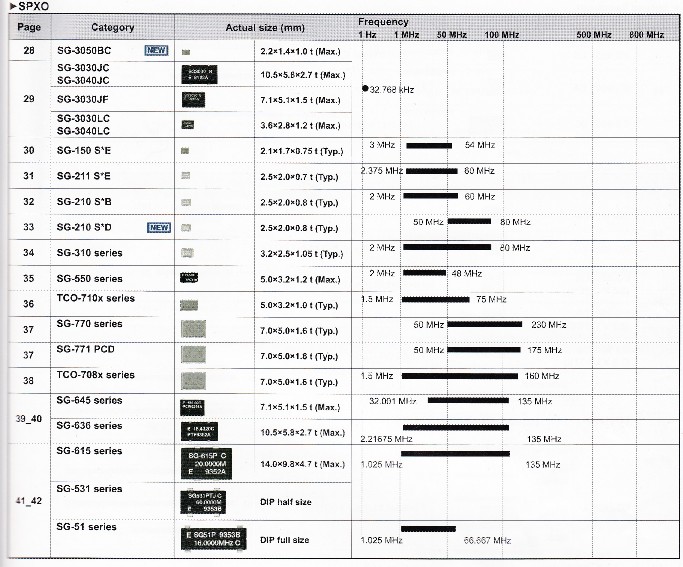Click the SG-3030JC chip thumbnail image
This screenshot has width=683, height=567.
199,74
